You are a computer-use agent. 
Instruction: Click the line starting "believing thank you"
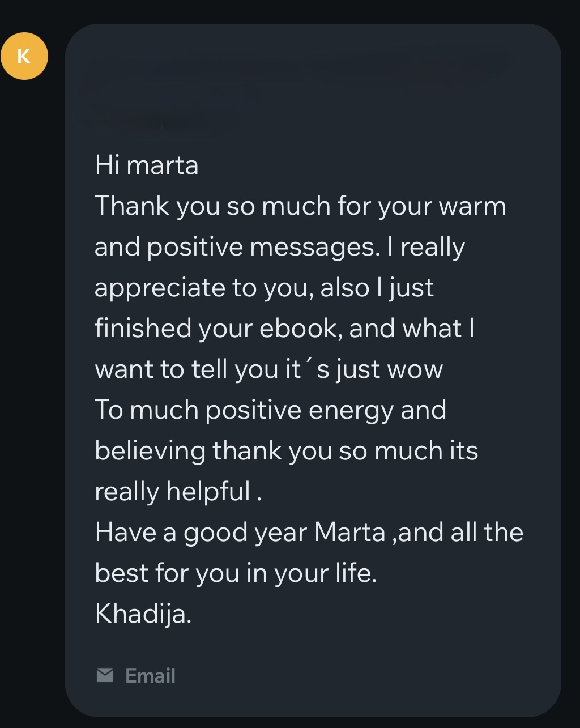point(287,451)
